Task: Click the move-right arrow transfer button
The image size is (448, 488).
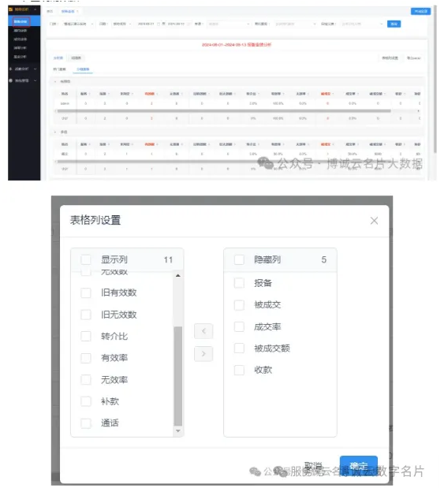Action: click(203, 354)
